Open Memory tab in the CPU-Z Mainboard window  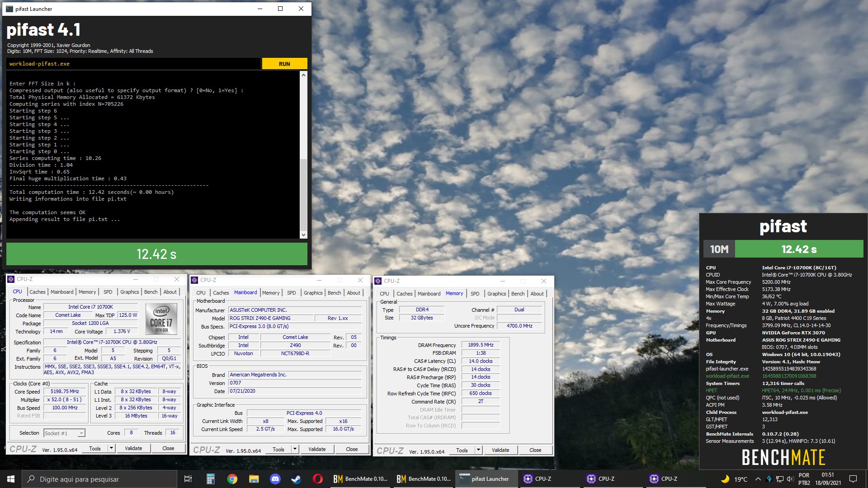pyautogui.click(x=271, y=293)
